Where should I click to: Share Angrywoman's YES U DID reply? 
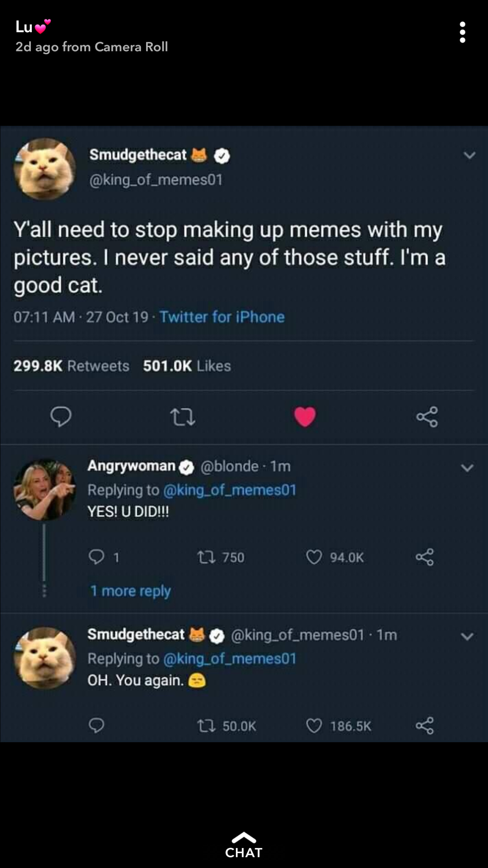point(424,557)
